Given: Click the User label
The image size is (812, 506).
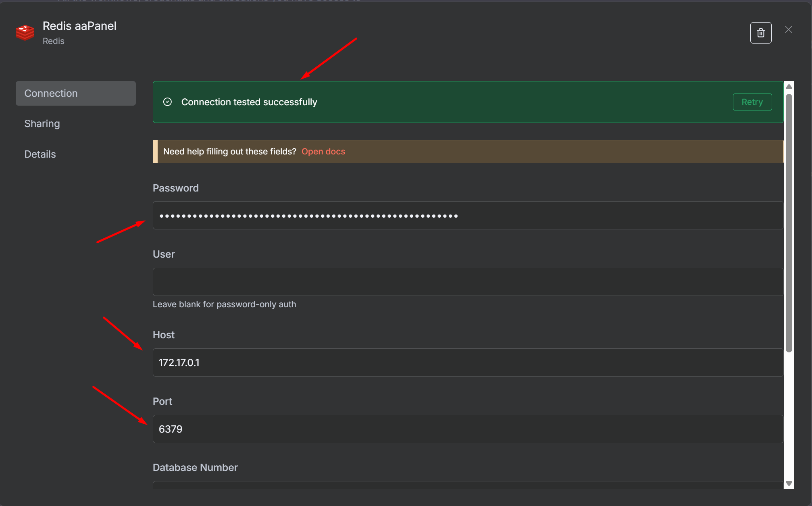Looking at the screenshot, I should pyautogui.click(x=164, y=254).
